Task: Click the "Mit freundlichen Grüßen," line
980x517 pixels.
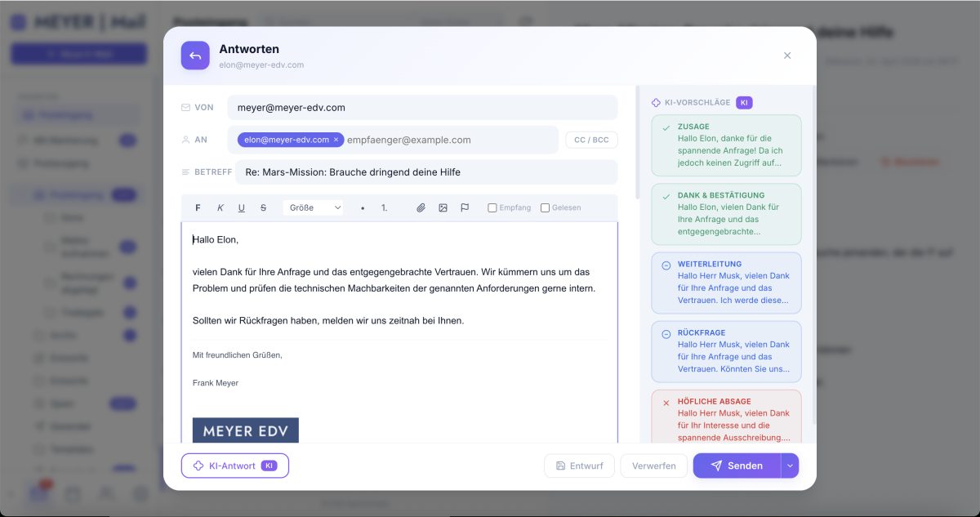Action: point(238,355)
